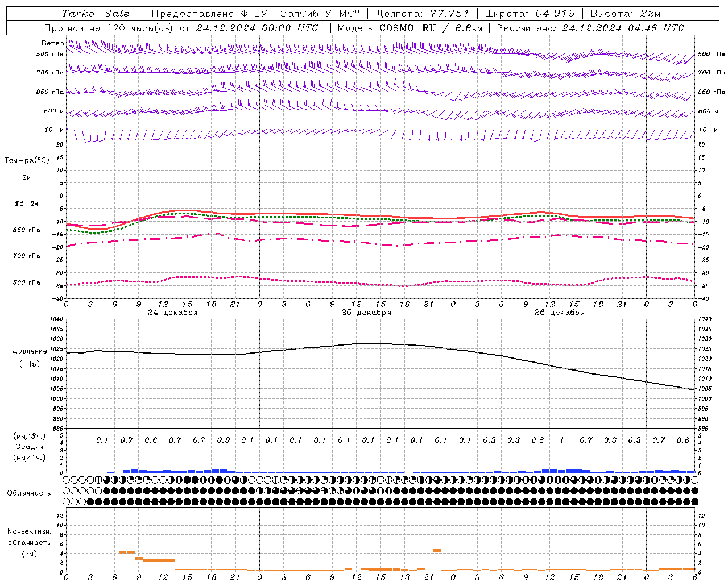This screenshot has width=728, height=582.
Task: Click the '850 гПа' temperature legend entry
Action: tap(26, 230)
